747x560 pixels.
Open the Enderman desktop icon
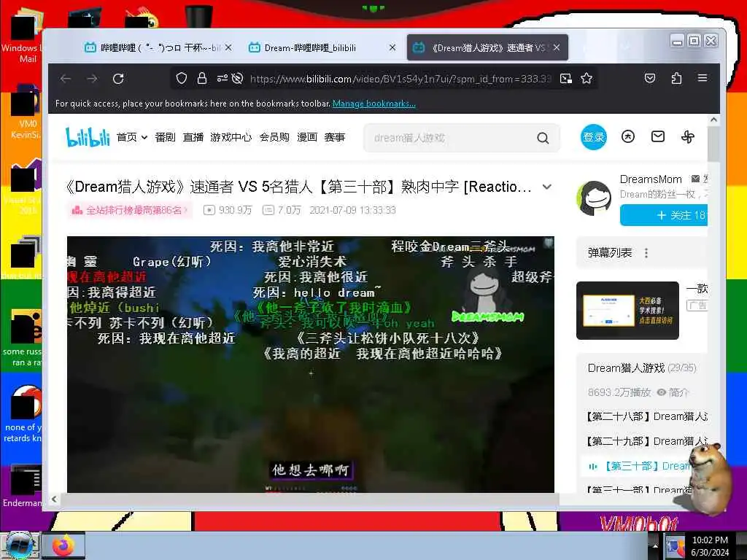point(22,486)
